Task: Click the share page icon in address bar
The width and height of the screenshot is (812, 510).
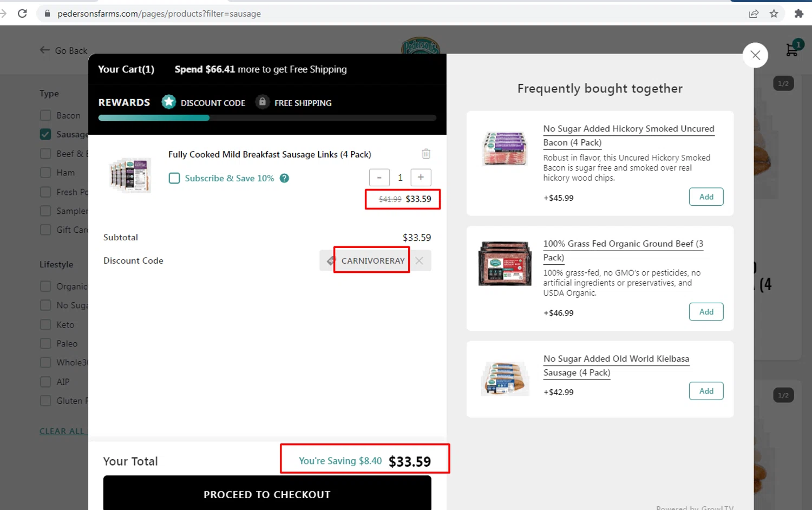Action: [x=754, y=14]
